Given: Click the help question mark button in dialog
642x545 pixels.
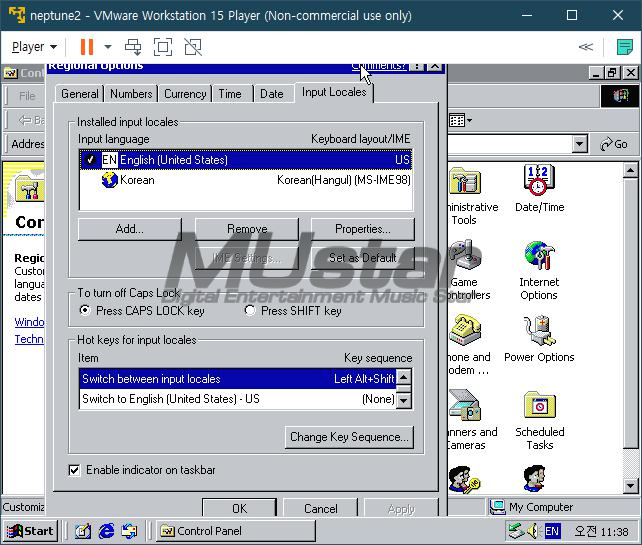Looking at the screenshot, I should [x=416, y=67].
